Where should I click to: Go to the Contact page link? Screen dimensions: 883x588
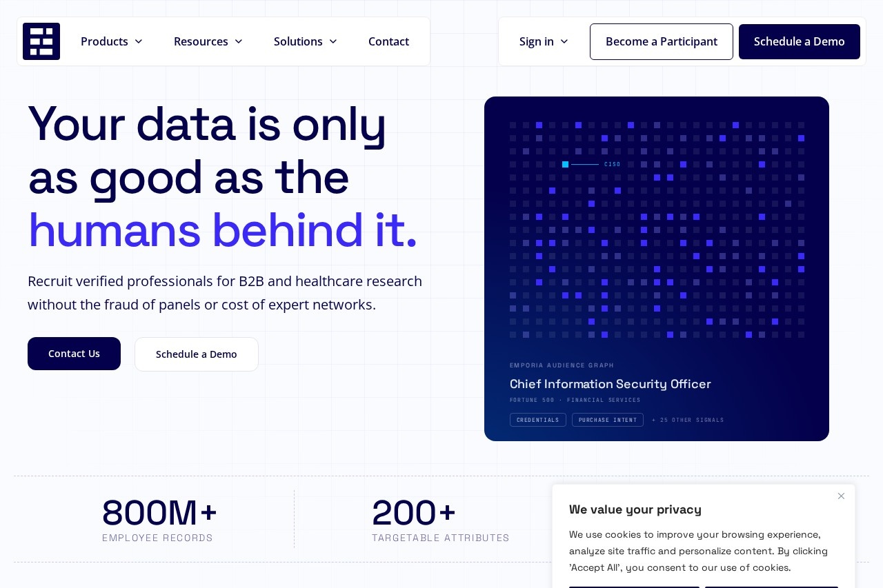click(388, 41)
